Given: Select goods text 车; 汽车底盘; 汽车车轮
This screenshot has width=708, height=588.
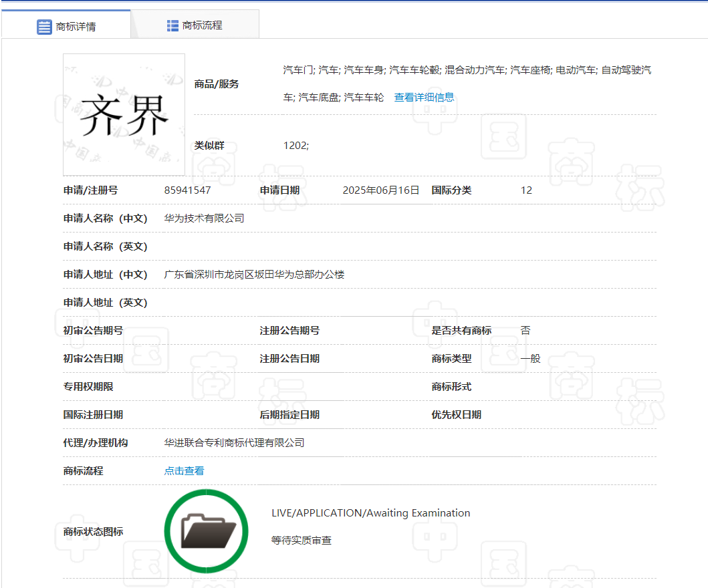Looking at the screenshot, I should point(333,98).
